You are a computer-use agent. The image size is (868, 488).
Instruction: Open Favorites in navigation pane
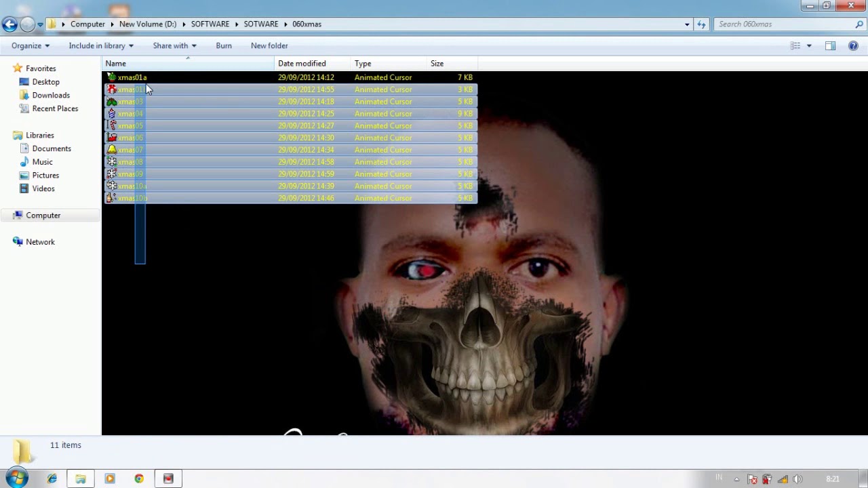point(41,68)
